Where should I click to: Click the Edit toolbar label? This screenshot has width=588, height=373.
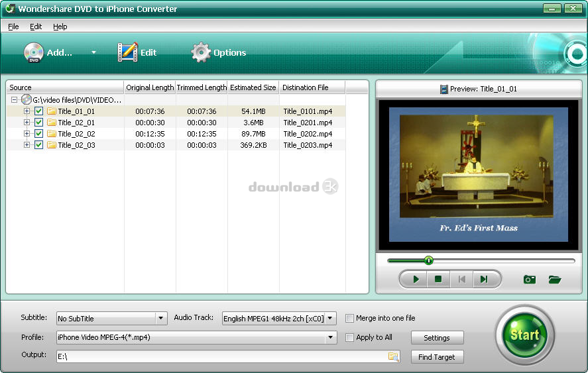click(148, 52)
